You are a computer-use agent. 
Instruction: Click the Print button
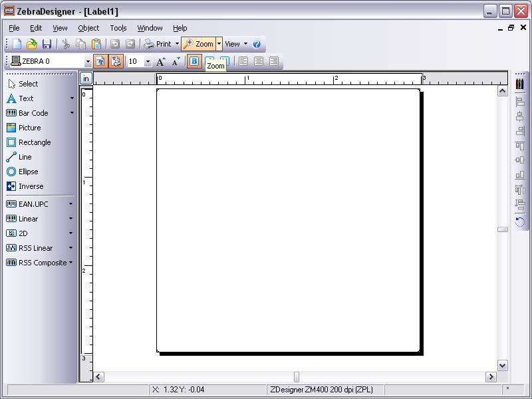[160, 43]
